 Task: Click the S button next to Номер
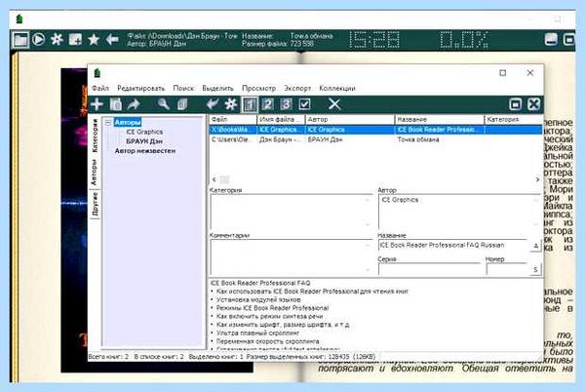(x=535, y=269)
